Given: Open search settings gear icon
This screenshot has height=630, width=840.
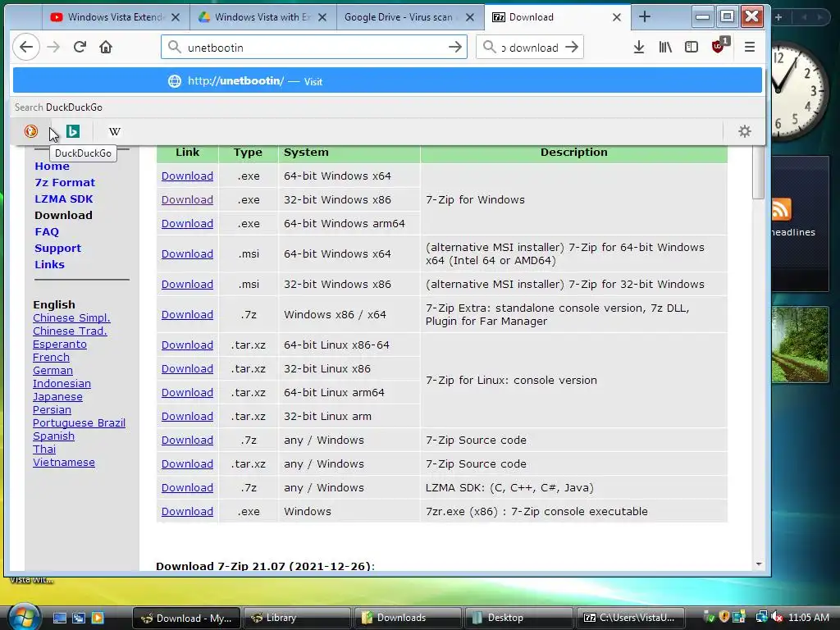Looking at the screenshot, I should pyautogui.click(x=745, y=131).
